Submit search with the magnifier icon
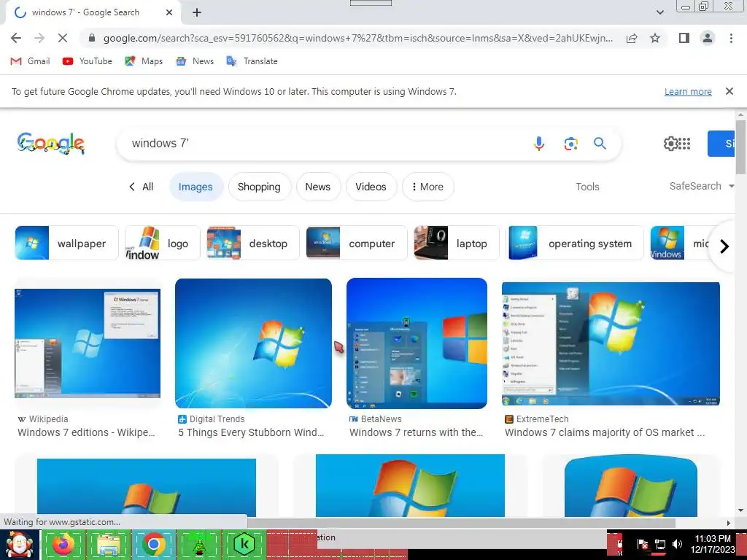 (x=600, y=144)
